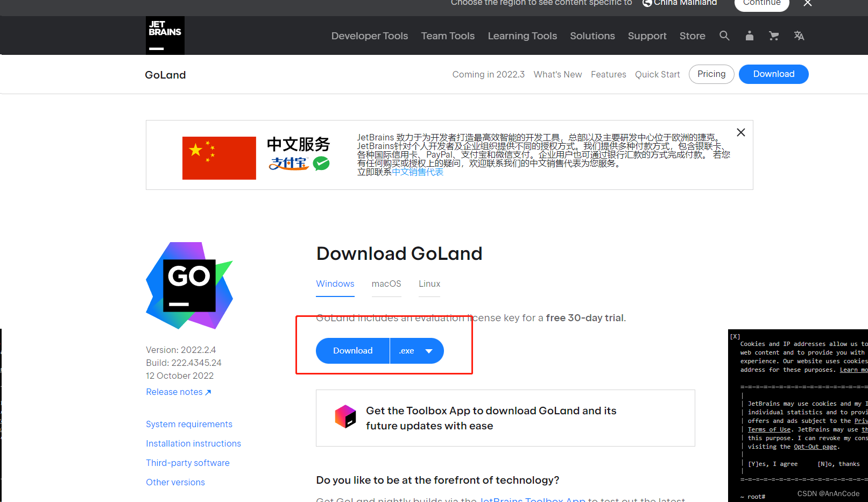Click the header Download button
Screen dimensions: 868x502
(774, 74)
